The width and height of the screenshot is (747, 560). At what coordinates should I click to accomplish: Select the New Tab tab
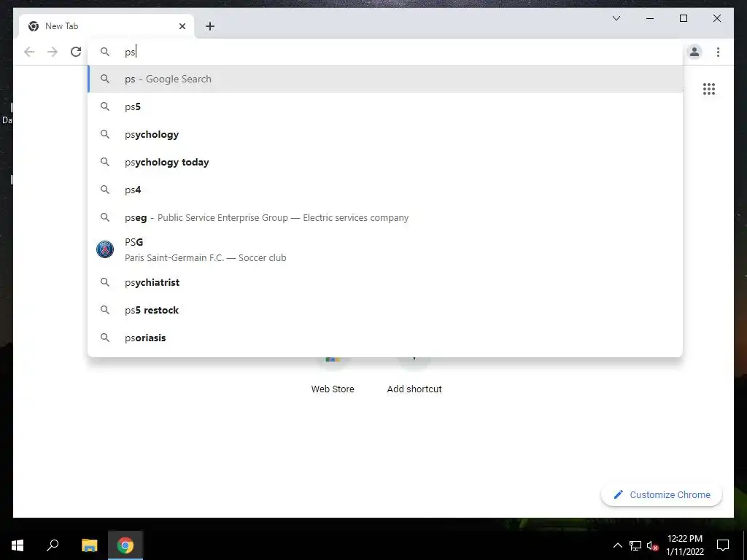[x=107, y=26]
